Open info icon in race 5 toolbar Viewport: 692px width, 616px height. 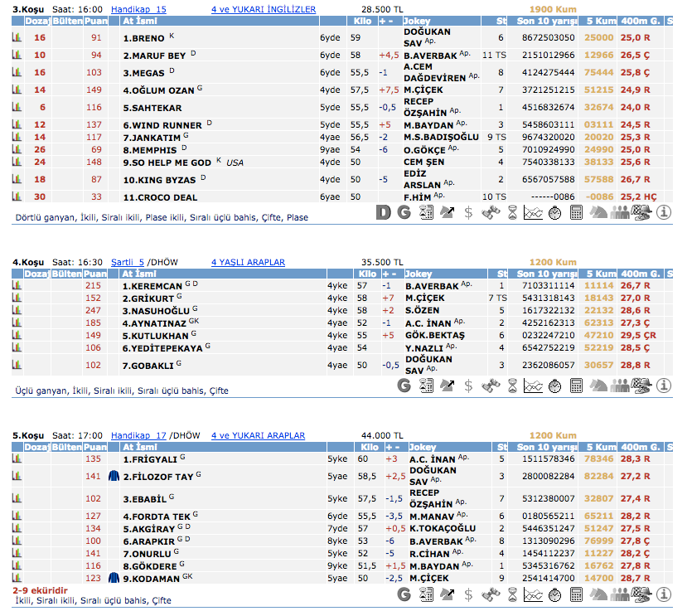(664, 594)
